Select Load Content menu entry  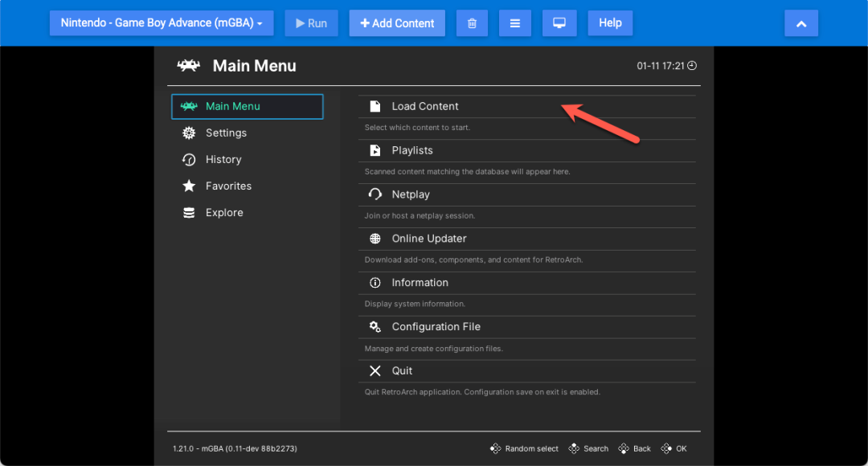pos(424,106)
